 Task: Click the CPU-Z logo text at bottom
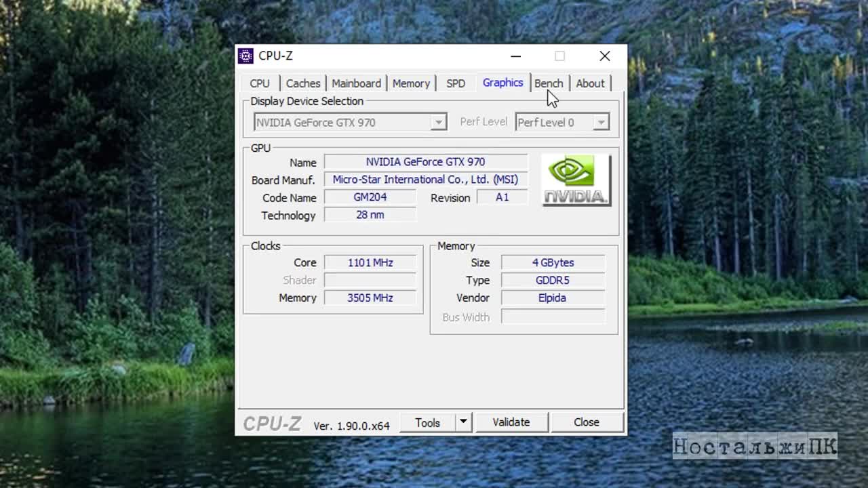coord(272,424)
